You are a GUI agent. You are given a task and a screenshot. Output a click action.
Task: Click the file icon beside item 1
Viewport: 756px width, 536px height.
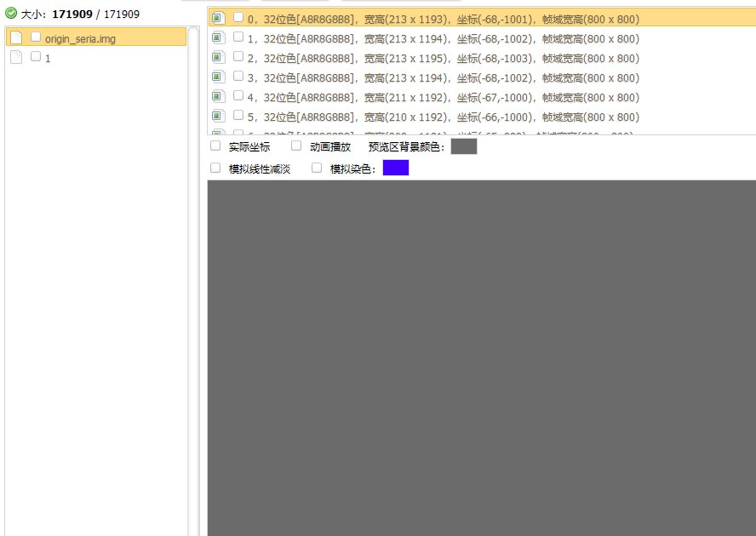coord(16,57)
